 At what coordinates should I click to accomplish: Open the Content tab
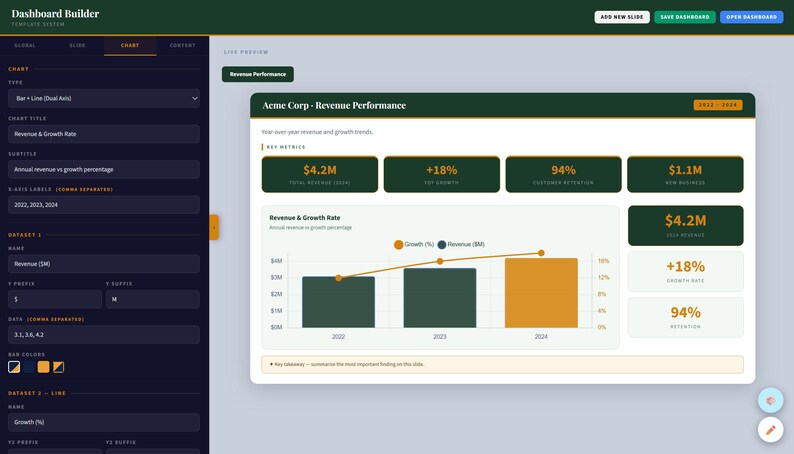pos(182,45)
